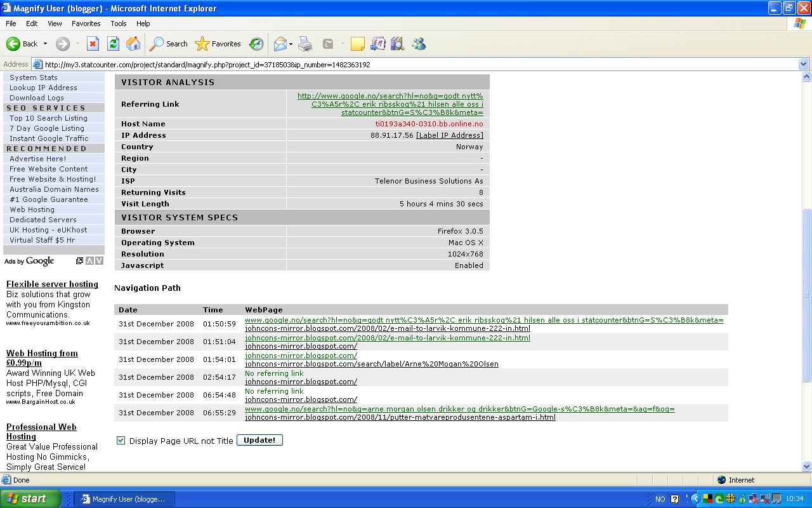
Task: Expand the Back button history dropdown
Action: pos(45,44)
